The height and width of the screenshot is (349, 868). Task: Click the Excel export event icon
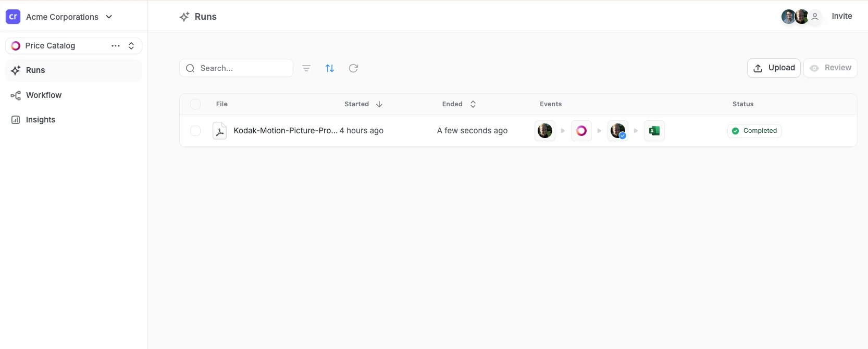pyautogui.click(x=654, y=131)
